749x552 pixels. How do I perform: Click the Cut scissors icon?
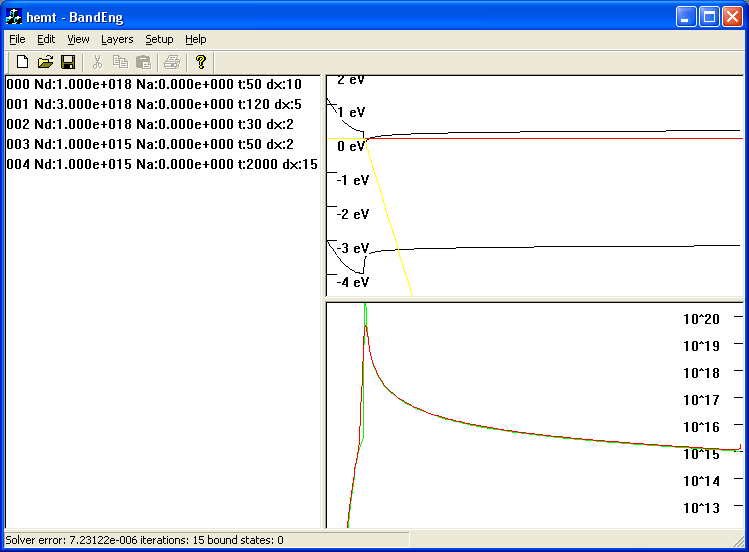tap(98, 62)
